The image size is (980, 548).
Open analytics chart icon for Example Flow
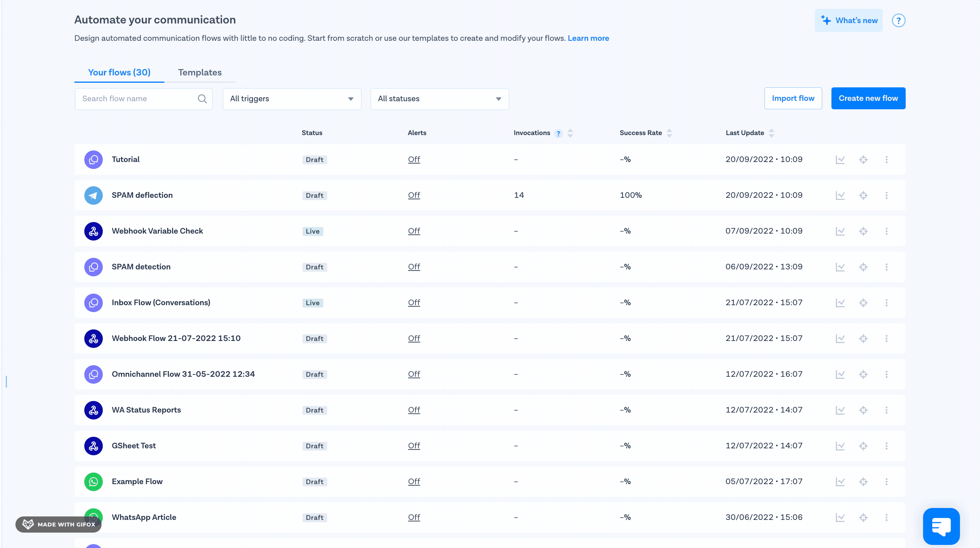click(840, 482)
